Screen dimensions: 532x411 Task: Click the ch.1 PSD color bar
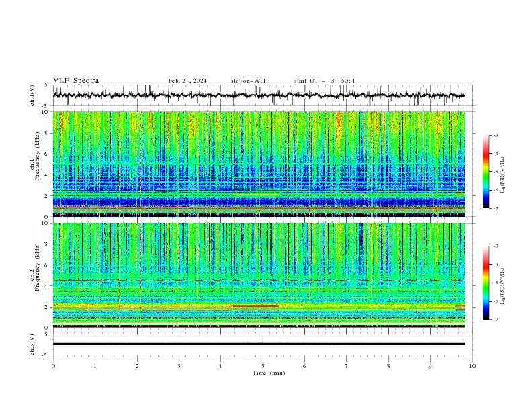point(486,172)
